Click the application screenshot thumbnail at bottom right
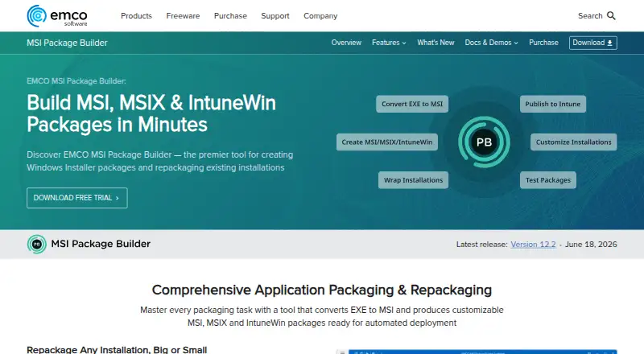The image size is (644, 354). click(477, 352)
